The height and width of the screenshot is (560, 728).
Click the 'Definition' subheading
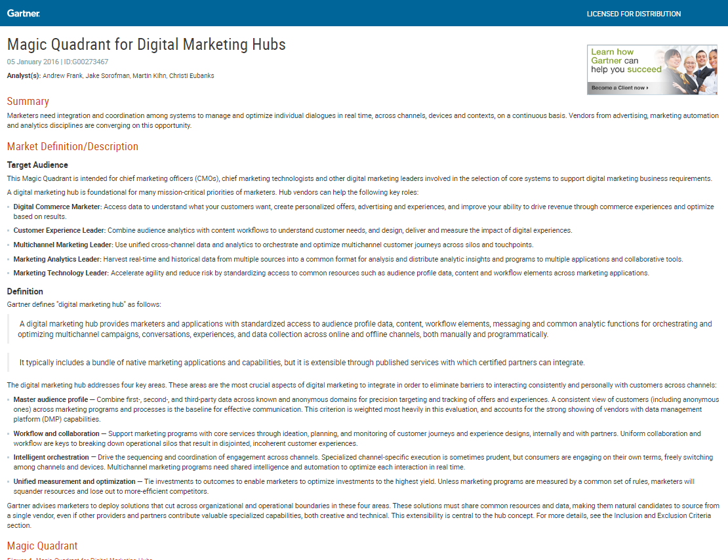(25, 292)
